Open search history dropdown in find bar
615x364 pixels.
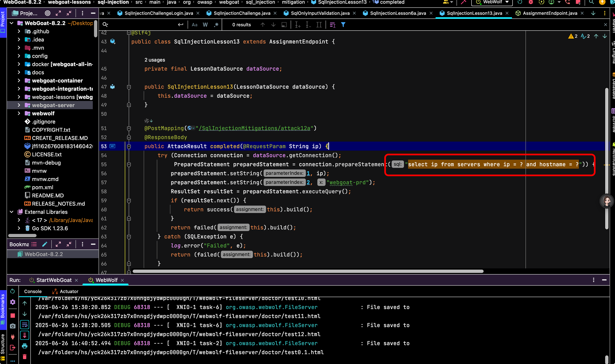[105, 25]
